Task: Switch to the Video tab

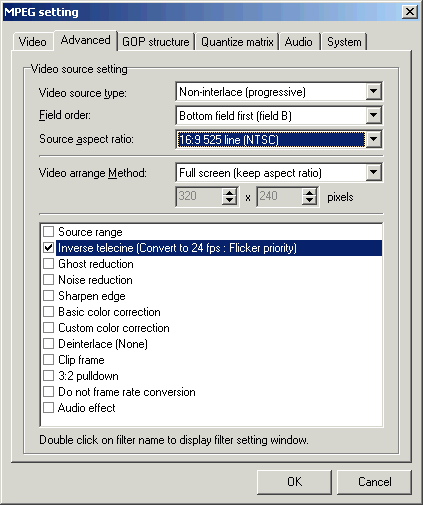Action: (33, 42)
